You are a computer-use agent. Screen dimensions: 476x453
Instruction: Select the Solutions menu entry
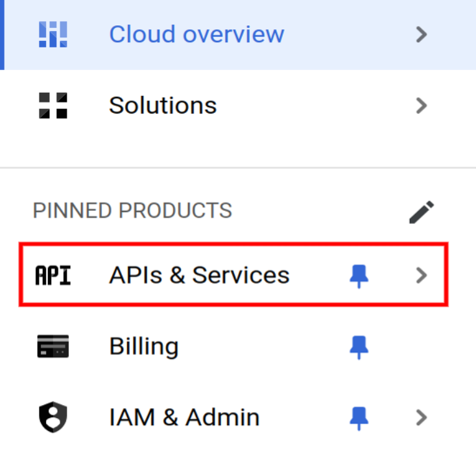pyautogui.click(x=163, y=105)
